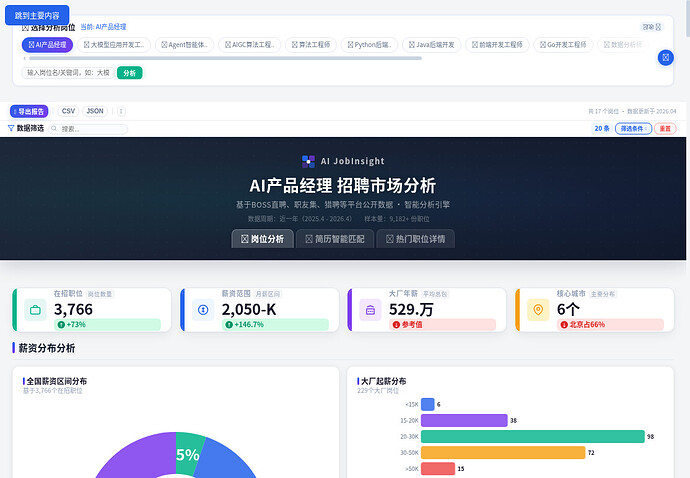
Task: Select the 算法工程师 job chip
Action: click(x=311, y=44)
